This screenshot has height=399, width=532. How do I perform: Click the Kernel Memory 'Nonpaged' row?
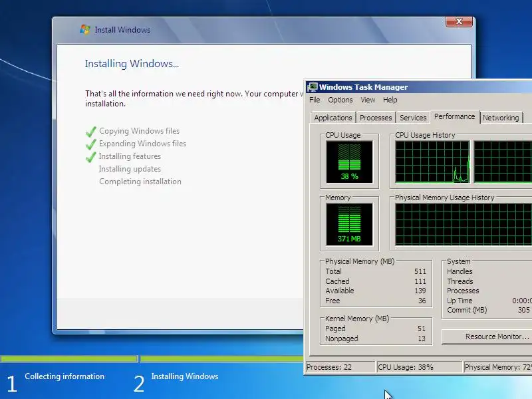(x=376, y=338)
